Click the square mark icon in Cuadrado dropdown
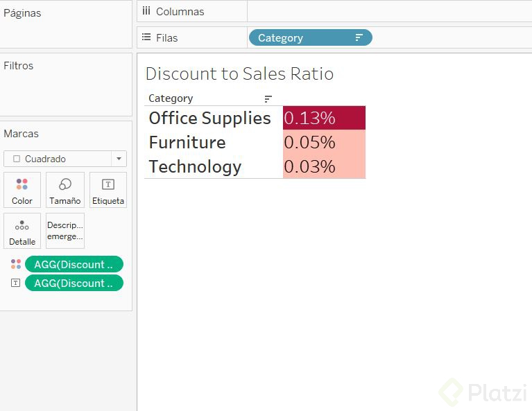 coord(16,159)
